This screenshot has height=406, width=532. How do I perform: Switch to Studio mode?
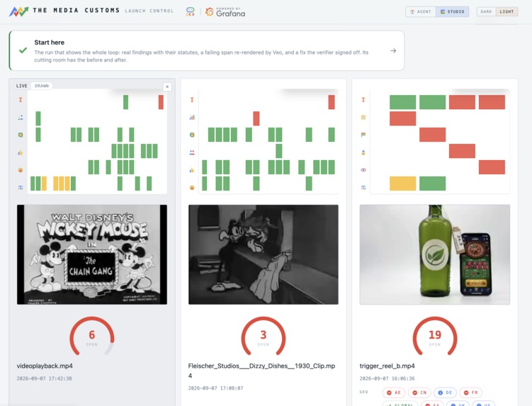coord(452,11)
